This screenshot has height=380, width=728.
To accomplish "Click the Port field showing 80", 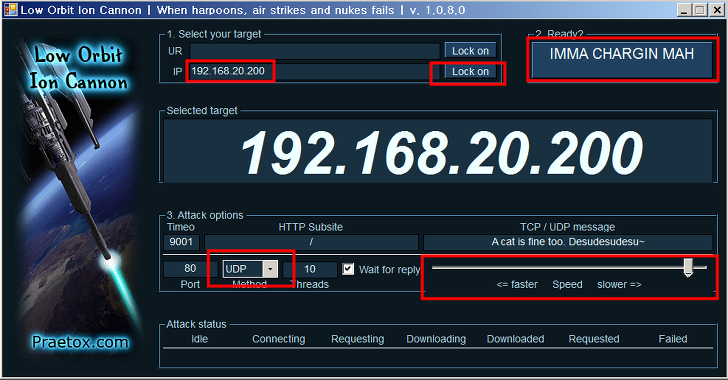I will coord(190,269).
